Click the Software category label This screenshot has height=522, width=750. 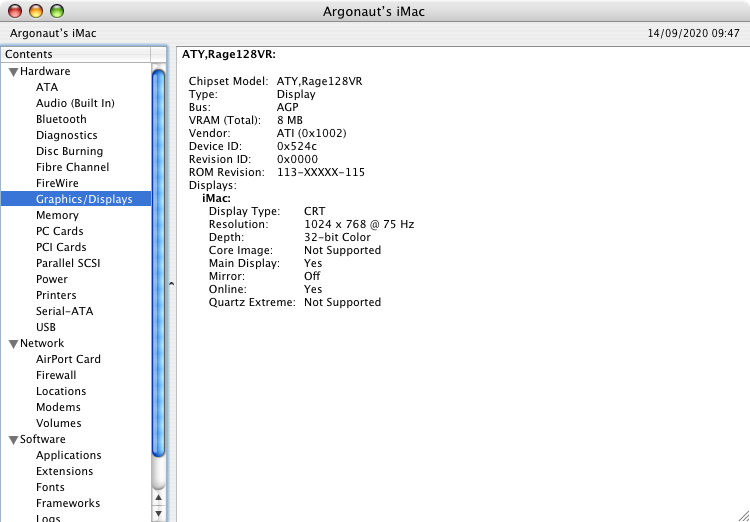pyautogui.click(x=43, y=439)
